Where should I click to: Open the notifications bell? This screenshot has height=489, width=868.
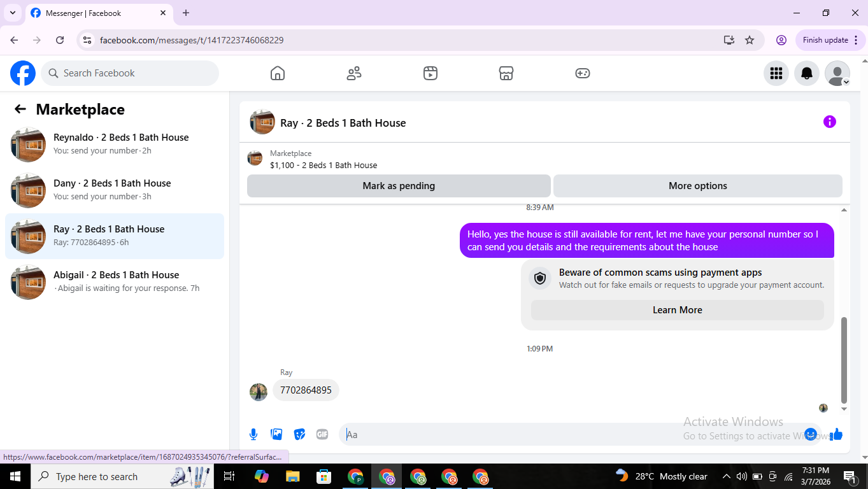coord(807,73)
